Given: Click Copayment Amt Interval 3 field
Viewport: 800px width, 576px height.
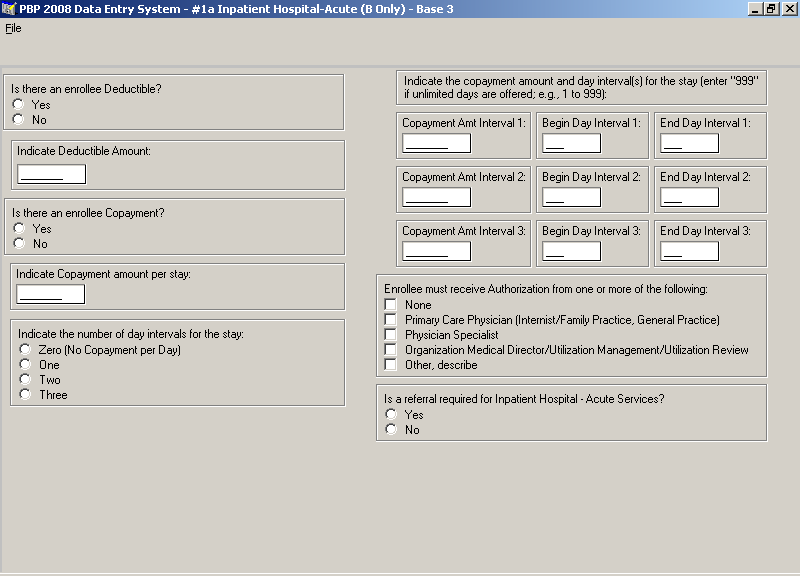Looking at the screenshot, I should [x=436, y=251].
